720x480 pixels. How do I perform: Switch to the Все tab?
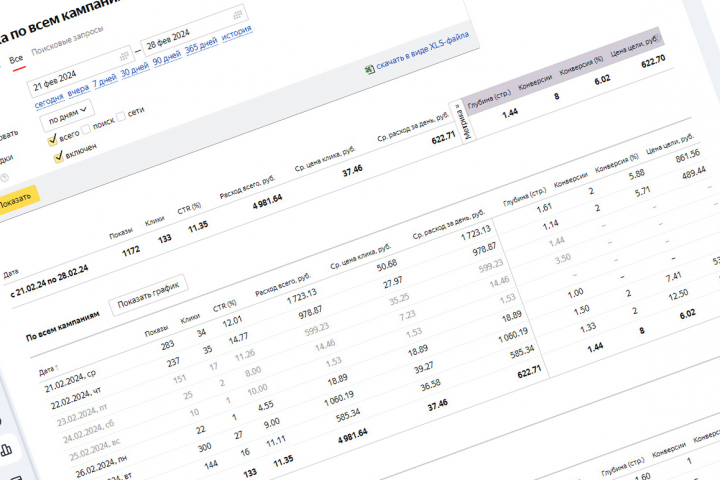tap(16, 60)
